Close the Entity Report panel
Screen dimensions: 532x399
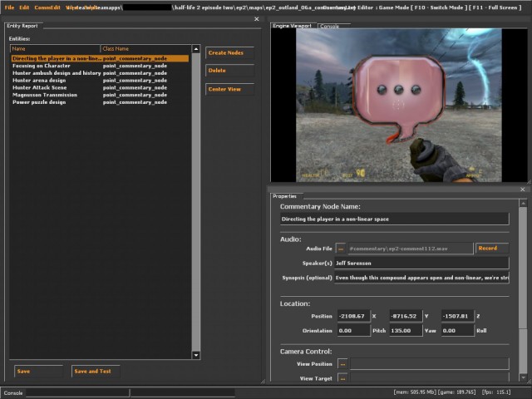[257, 19]
